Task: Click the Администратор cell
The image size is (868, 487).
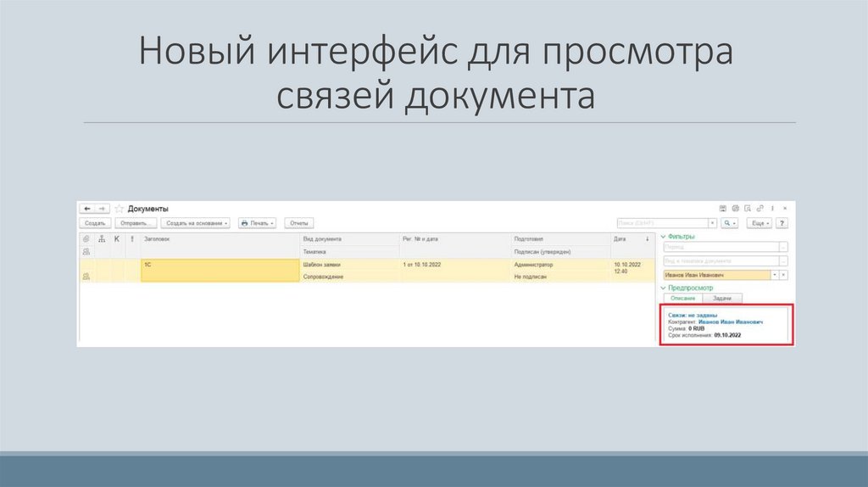Action: point(560,264)
